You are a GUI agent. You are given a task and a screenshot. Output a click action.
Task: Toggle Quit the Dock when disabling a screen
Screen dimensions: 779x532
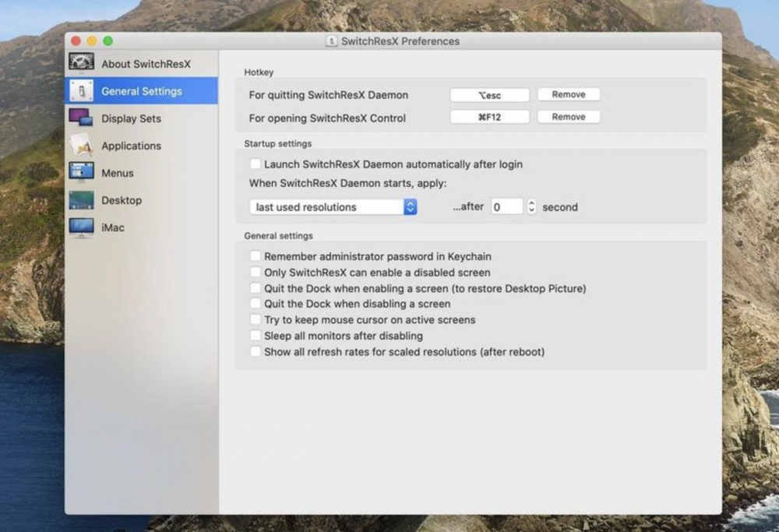coord(256,303)
